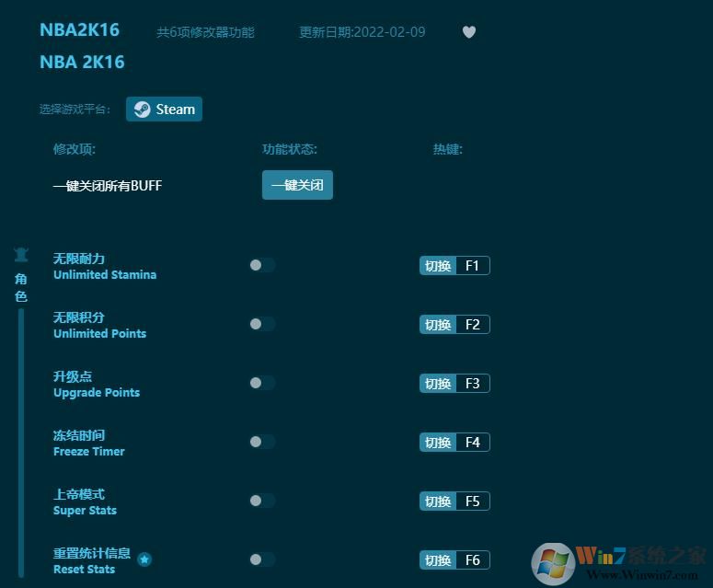Click the 切換 button for F2 hotkey

(x=437, y=324)
